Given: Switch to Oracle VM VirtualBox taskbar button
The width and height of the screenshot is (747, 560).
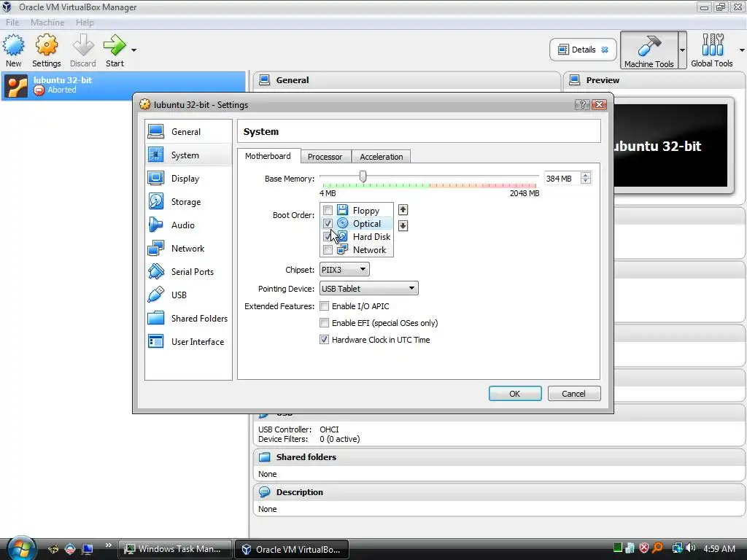Looking at the screenshot, I should pos(292,549).
